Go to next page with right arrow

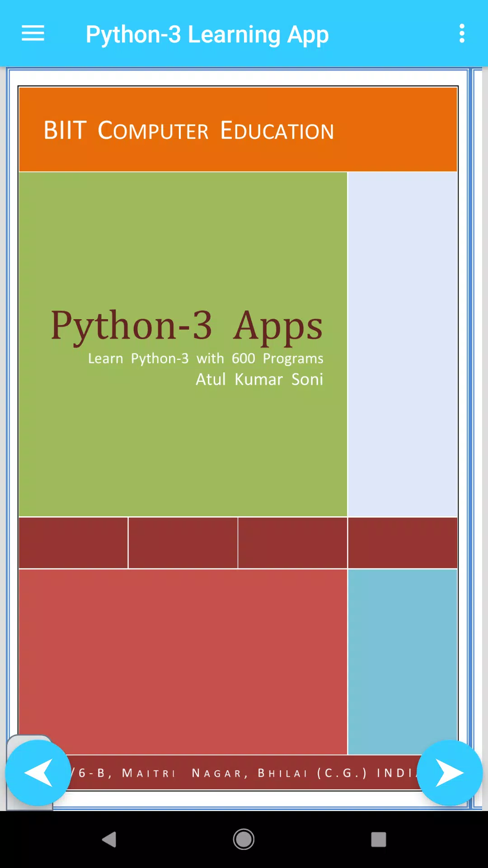[450, 773]
